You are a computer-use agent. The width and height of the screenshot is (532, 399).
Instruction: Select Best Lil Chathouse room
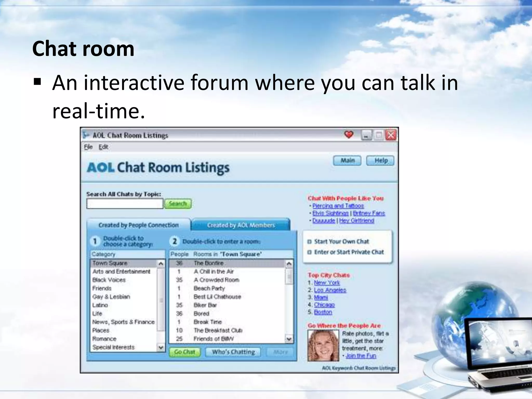[x=227, y=297]
